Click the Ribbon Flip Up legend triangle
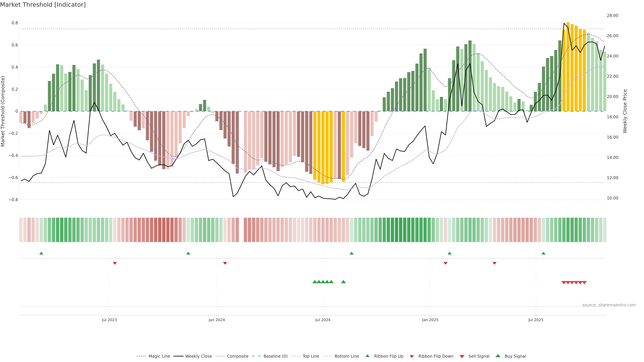Screen dimensions: 644x362 click(x=367, y=356)
